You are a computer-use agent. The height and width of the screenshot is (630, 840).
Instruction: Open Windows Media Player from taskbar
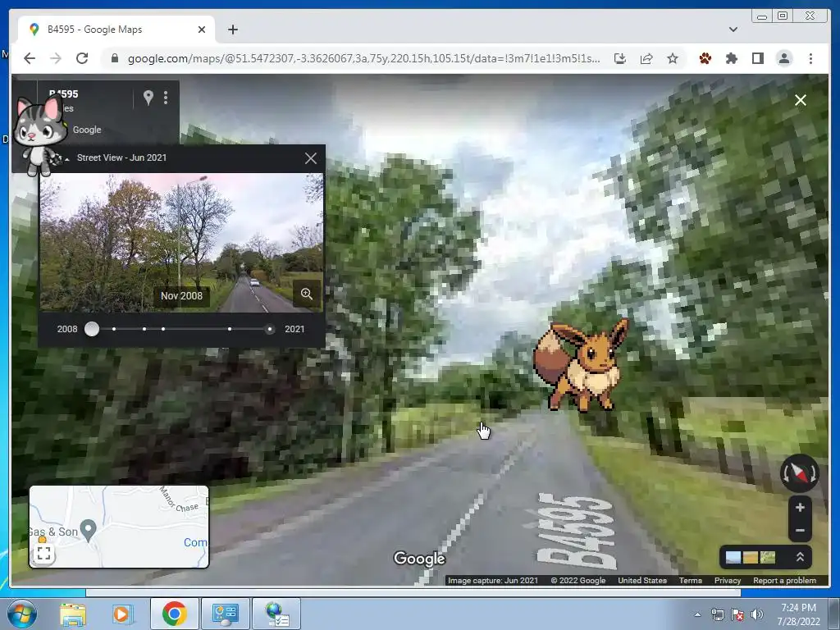(x=122, y=614)
